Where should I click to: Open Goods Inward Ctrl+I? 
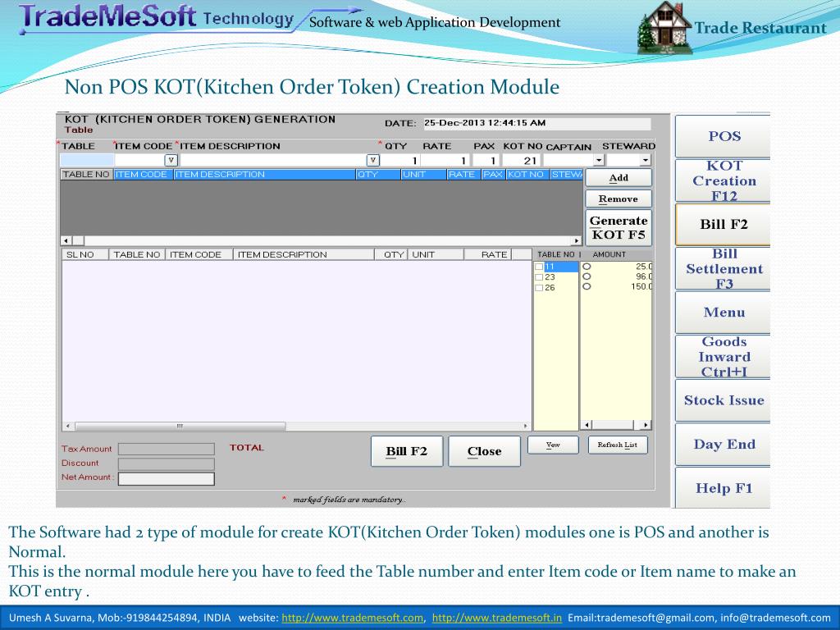724,356
